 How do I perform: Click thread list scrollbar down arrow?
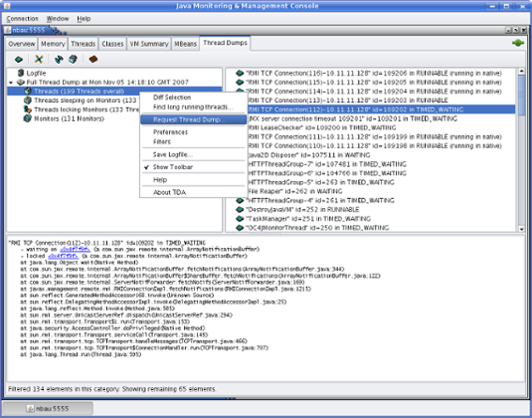pyautogui.click(x=521, y=229)
